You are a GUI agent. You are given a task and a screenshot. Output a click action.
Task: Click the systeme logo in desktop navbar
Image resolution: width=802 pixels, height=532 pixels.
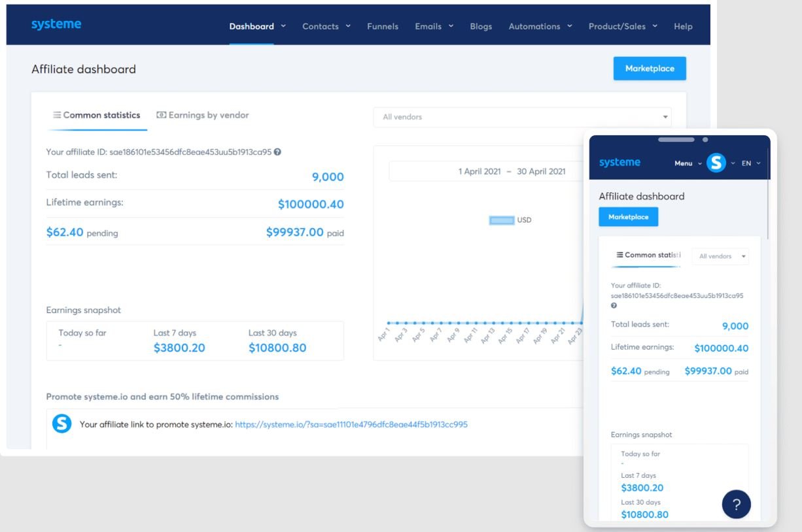coord(56,24)
